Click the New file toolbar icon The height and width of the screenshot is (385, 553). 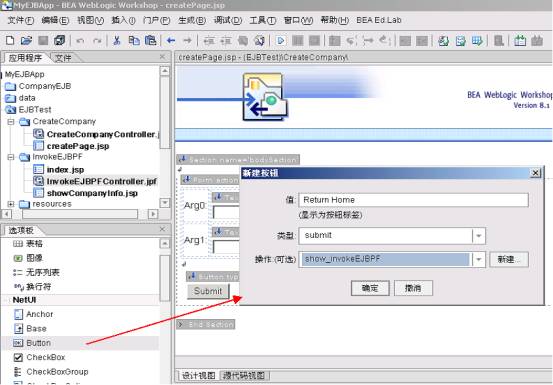pos(10,41)
